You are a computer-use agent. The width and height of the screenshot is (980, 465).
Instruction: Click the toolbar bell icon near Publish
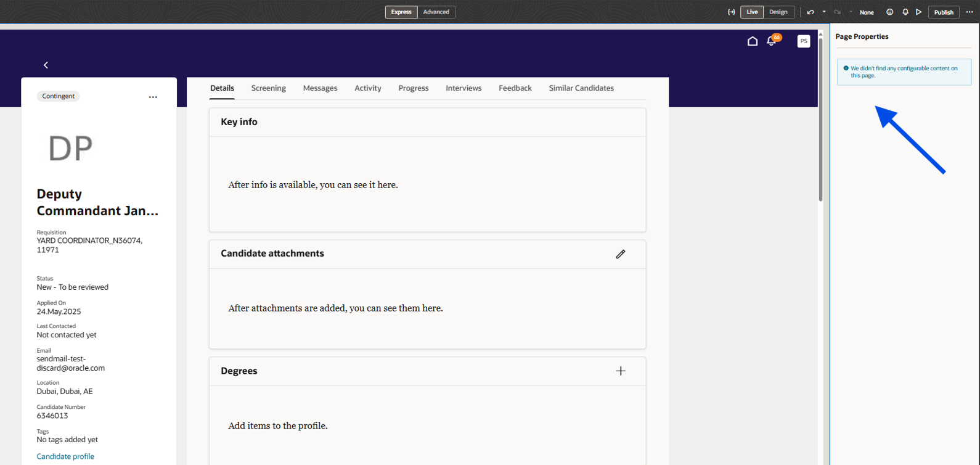click(905, 12)
